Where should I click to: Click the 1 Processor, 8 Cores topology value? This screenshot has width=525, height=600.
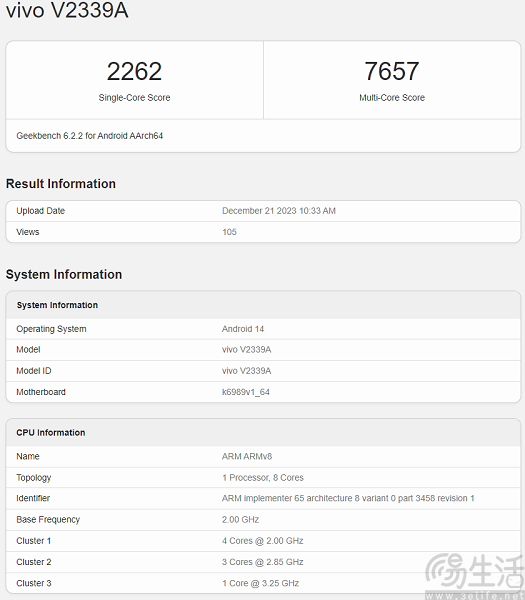[x=263, y=478]
